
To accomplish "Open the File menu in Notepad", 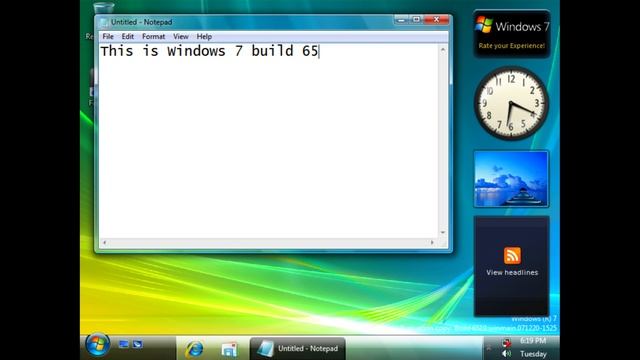I will coord(108,37).
